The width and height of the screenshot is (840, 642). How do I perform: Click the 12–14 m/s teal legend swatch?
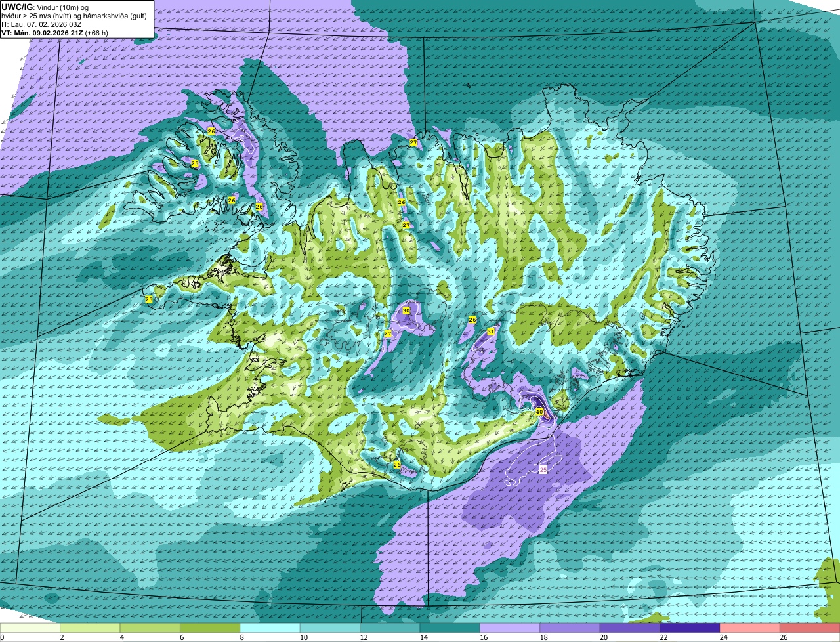point(390,628)
